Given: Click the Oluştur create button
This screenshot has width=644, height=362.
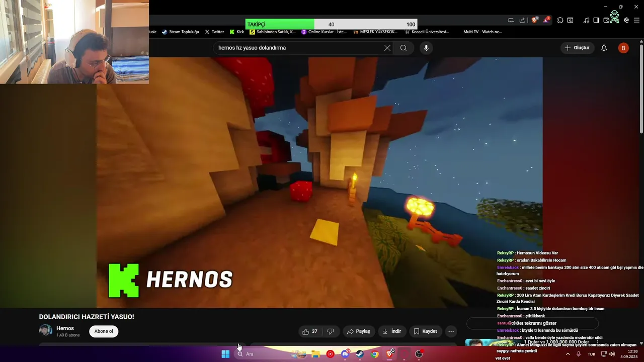Looking at the screenshot, I should pos(577,48).
